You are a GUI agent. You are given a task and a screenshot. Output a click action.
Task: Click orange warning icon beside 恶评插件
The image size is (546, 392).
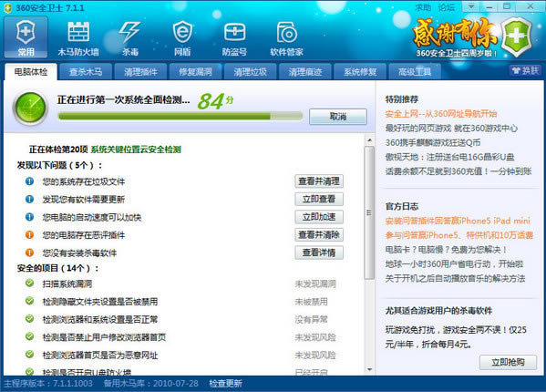point(29,234)
